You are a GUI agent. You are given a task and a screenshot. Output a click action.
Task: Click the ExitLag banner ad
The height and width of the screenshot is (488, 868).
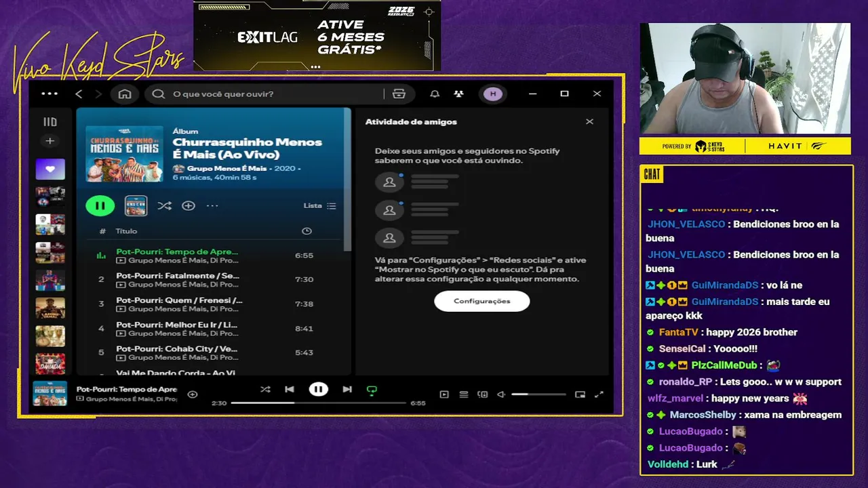[x=317, y=35]
